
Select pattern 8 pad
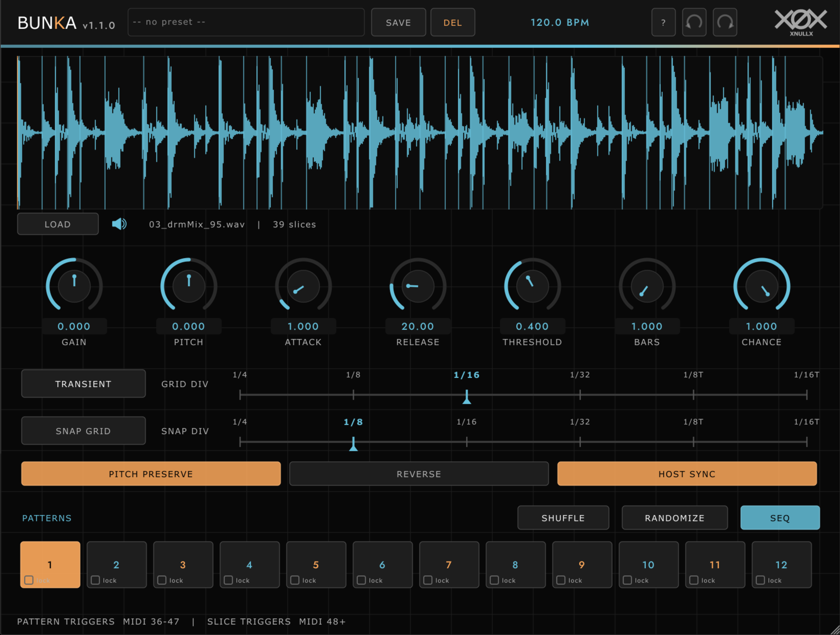(515, 565)
